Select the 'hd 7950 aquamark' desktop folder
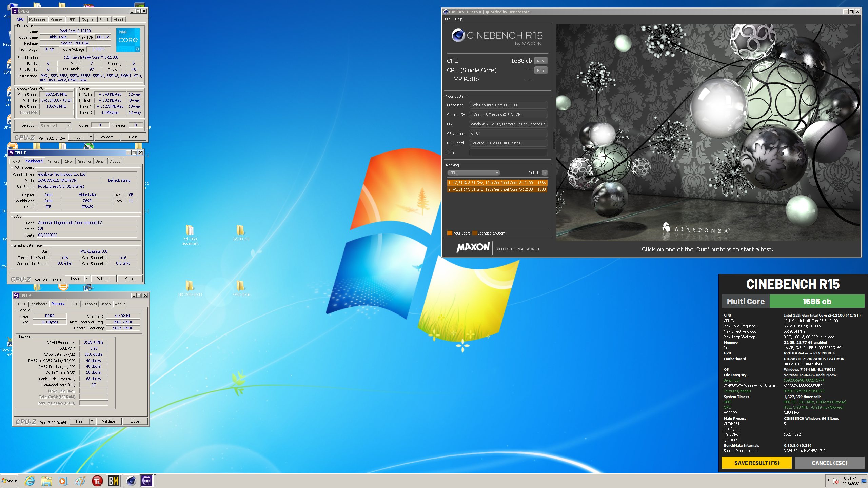868x488 pixels. click(x=190, y=235)
